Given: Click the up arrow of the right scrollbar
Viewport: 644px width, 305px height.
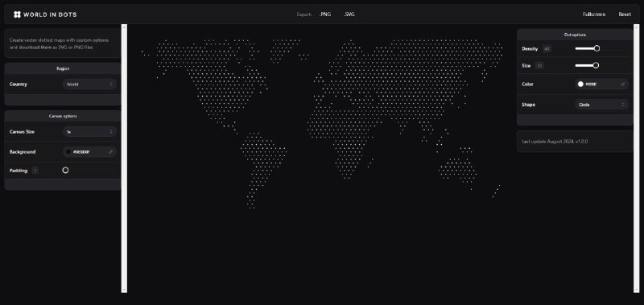Looking at the screenshot, I should point(636,27).
